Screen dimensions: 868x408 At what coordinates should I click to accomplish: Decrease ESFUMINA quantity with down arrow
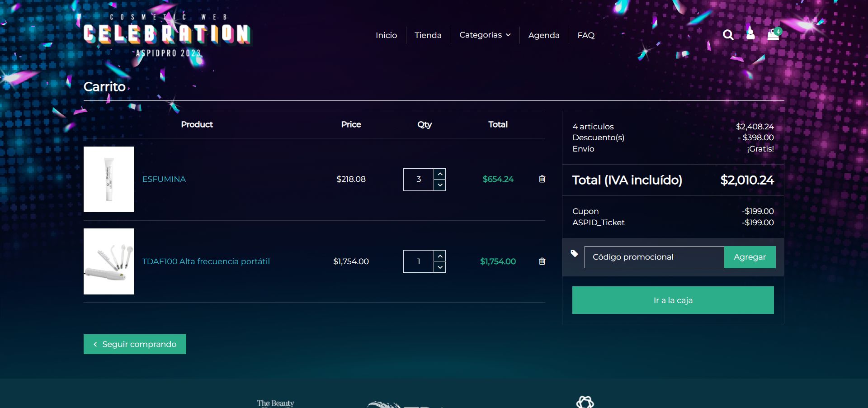click(440, 185)
